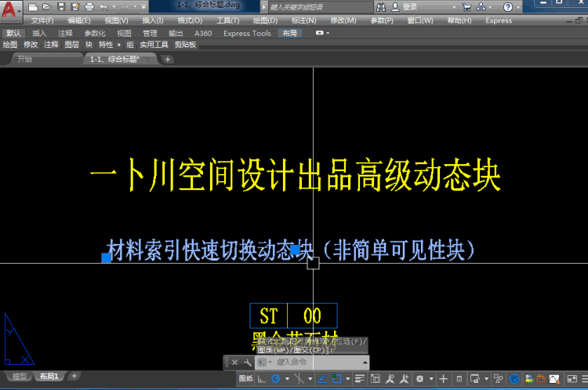Open the 标注(N) menu
The image size is (588, 390).
[x=303, y=20]
